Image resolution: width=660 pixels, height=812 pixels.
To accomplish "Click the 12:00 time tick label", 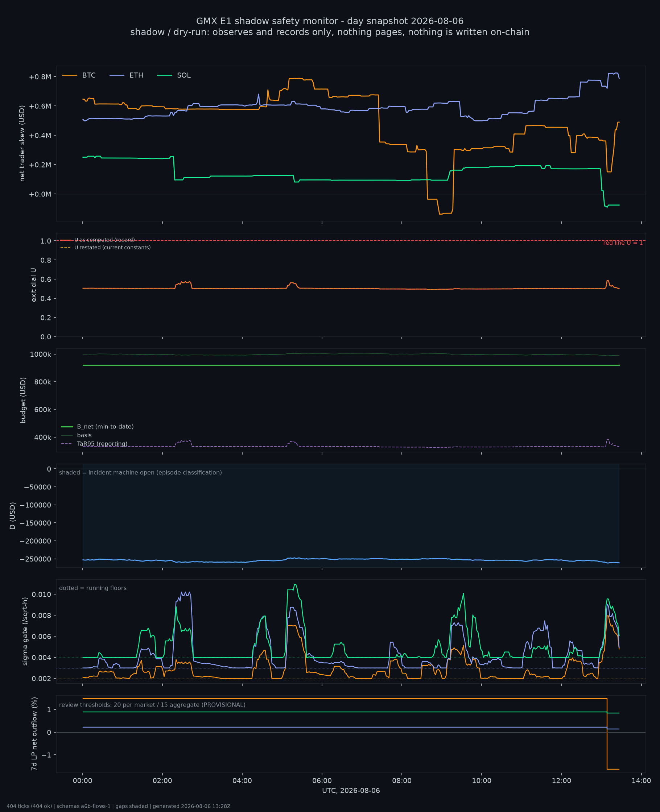I will [561, 781].
